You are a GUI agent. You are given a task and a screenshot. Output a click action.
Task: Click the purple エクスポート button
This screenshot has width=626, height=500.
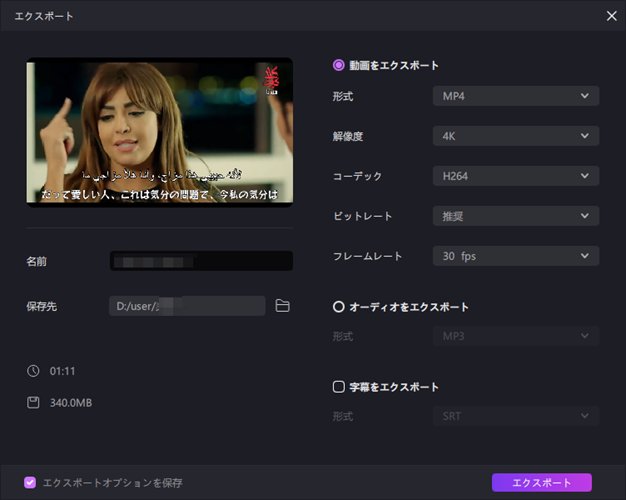(542, 482)
